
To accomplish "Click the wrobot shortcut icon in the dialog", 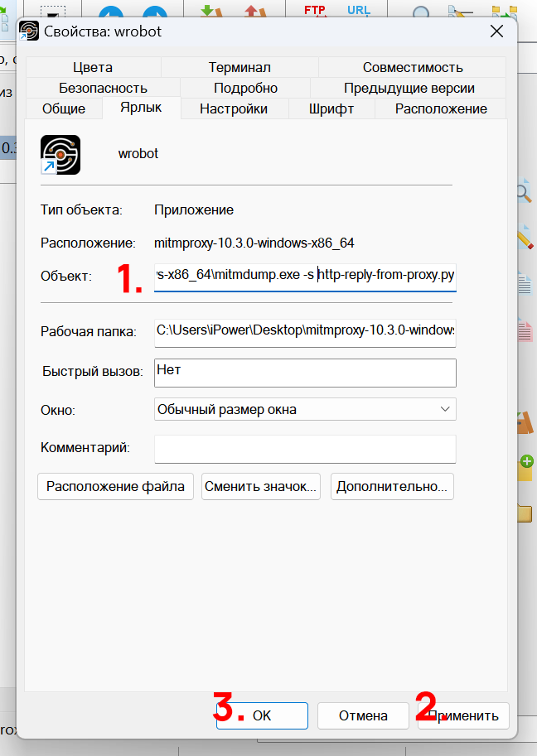I will tap(60, 155).
